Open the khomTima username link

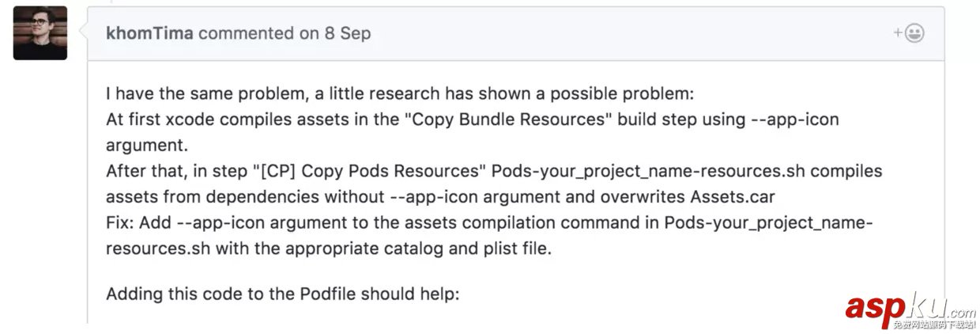tap(152, 34)
